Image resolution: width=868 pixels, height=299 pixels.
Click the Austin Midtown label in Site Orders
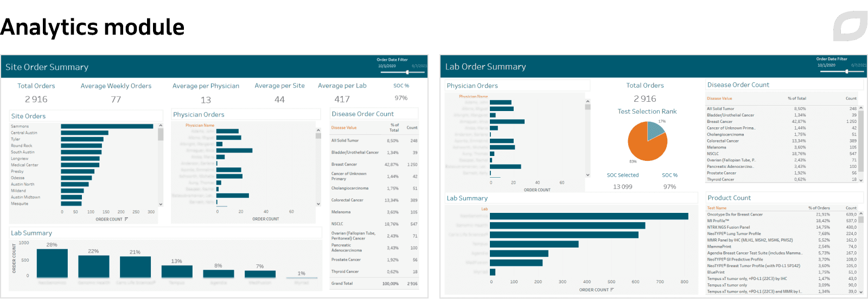(25, 197)
